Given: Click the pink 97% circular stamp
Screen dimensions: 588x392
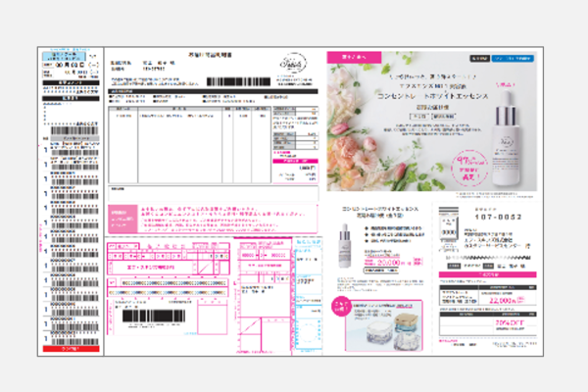Looking at the screenshot, I should (469, 168).
